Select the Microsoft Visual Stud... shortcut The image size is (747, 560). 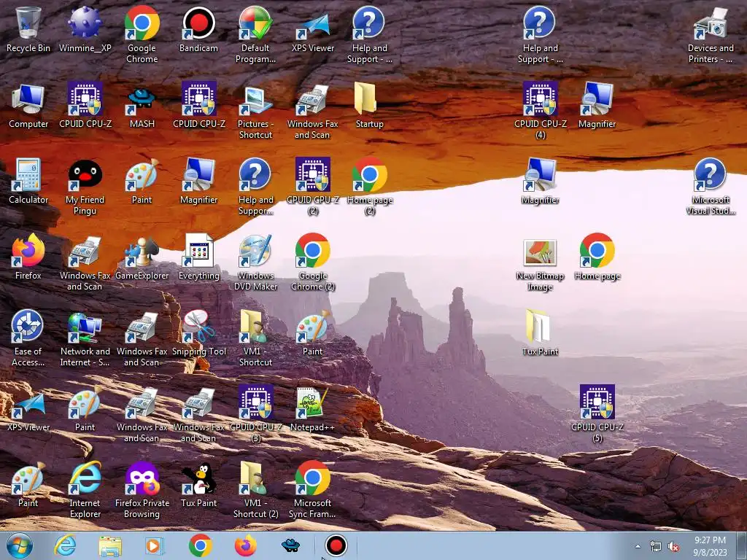pyautogui.click(x=711, y=187)
